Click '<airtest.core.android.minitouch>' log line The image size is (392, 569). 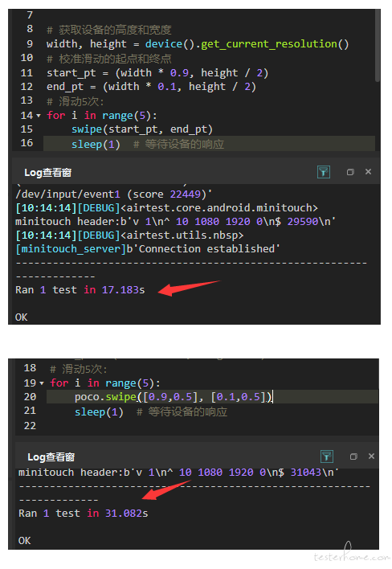tap(166, 208)
